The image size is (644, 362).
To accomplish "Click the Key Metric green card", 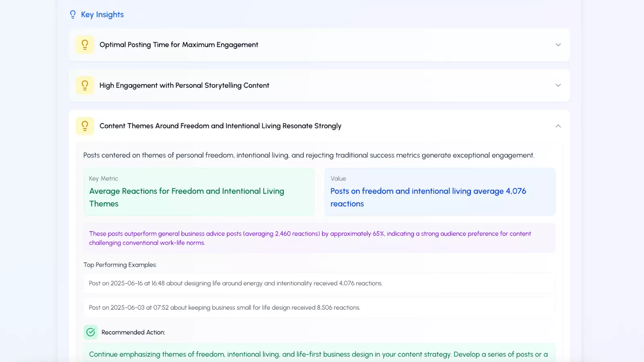I will pos(198,192).
